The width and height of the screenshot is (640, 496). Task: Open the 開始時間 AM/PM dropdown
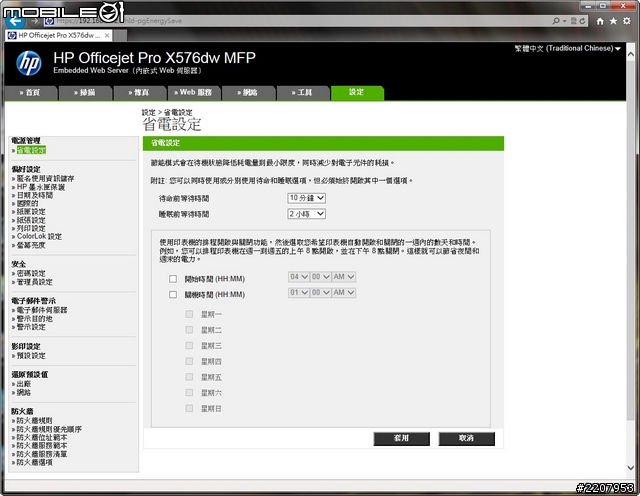pyautogui.click(x=344, y=277)
